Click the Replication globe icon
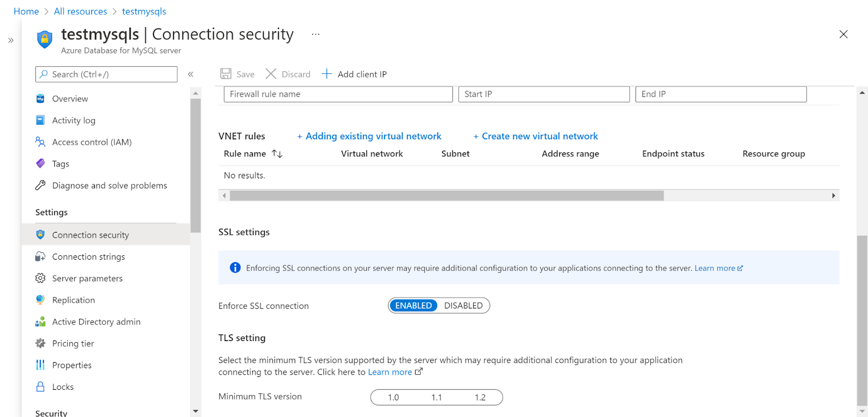 coord(40,300)
